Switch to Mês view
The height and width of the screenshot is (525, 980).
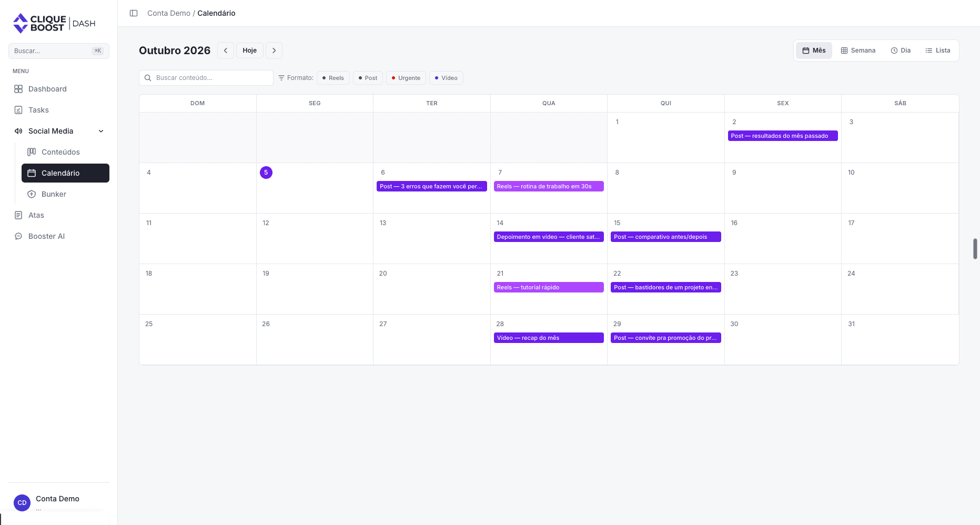814,51
